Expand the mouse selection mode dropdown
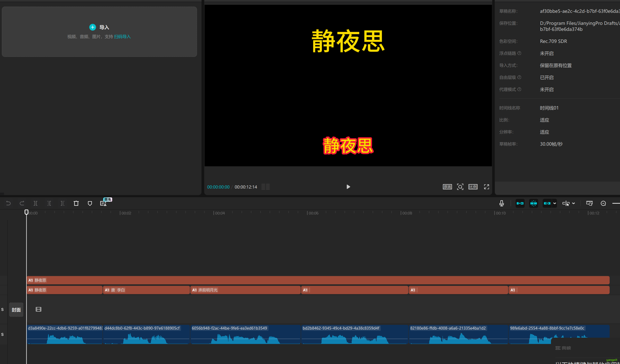Screen dimensions: 620x364 573,203
